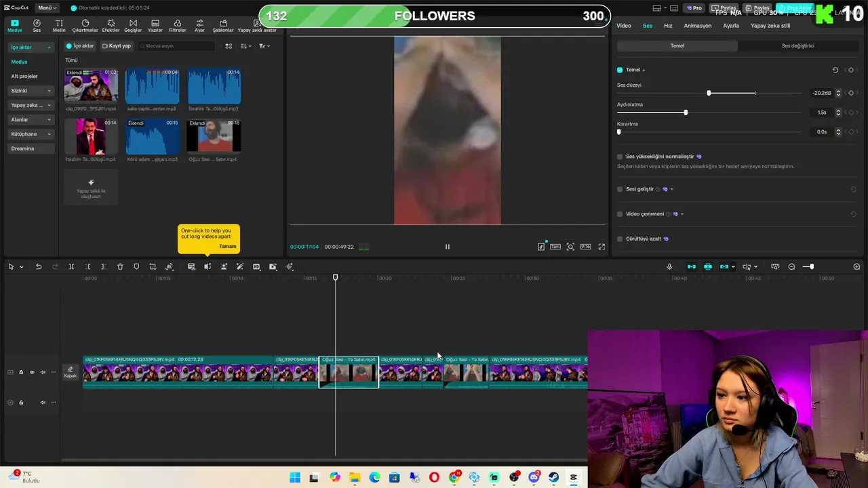Adjust the Aydınlatma fade-in slider handle
The height and width of the screenshot is (488, 868).
tap(686, 113)
